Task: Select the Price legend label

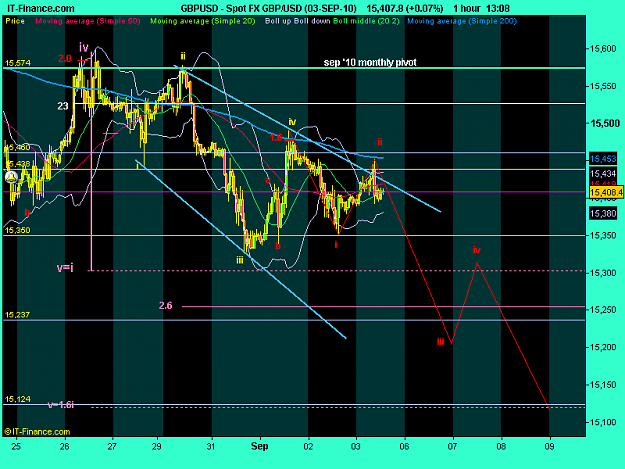Action: point(15,21)
